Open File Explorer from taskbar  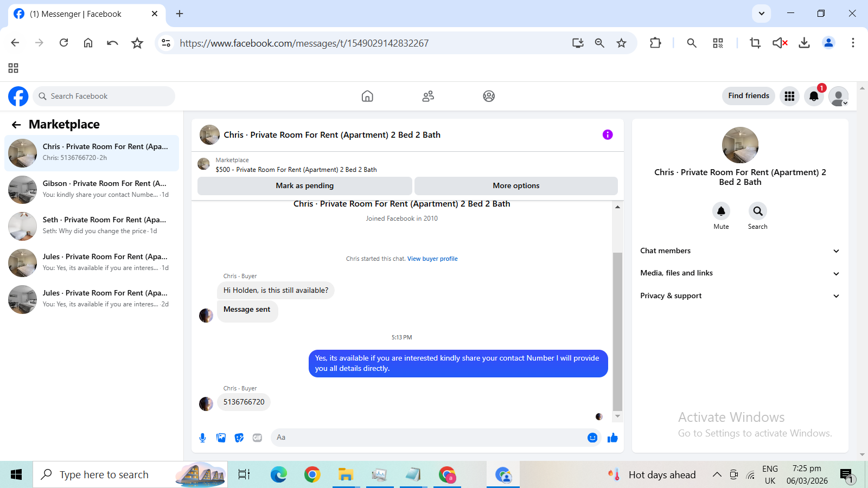coord(346,475)
